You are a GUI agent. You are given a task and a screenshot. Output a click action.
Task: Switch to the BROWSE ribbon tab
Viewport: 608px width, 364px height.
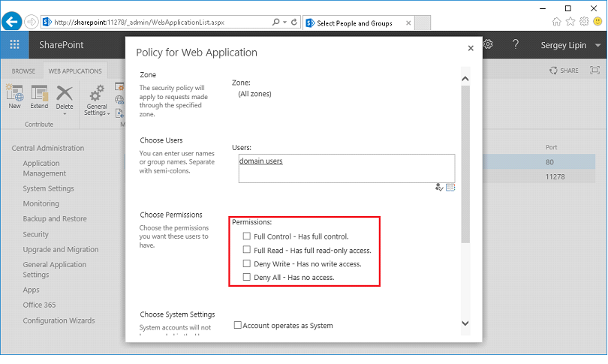point(23,71)
